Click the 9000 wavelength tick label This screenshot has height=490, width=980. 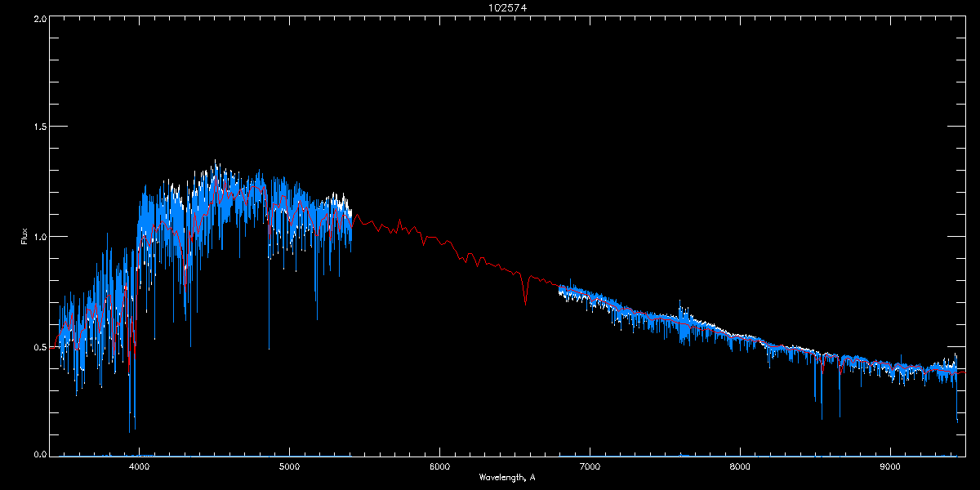[x=890, y=467]
